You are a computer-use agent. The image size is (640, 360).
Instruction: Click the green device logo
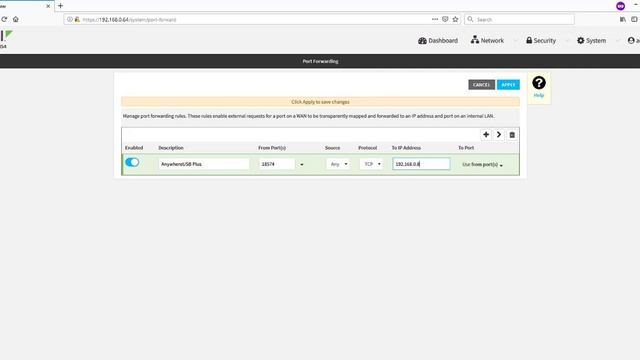pyautogui.click(x=7, y=37)
